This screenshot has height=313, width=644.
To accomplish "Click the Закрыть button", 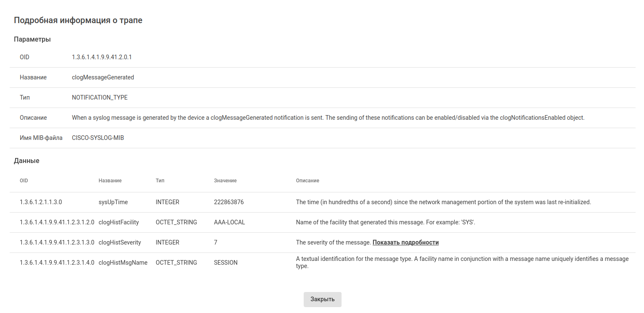I will [322, 300].
